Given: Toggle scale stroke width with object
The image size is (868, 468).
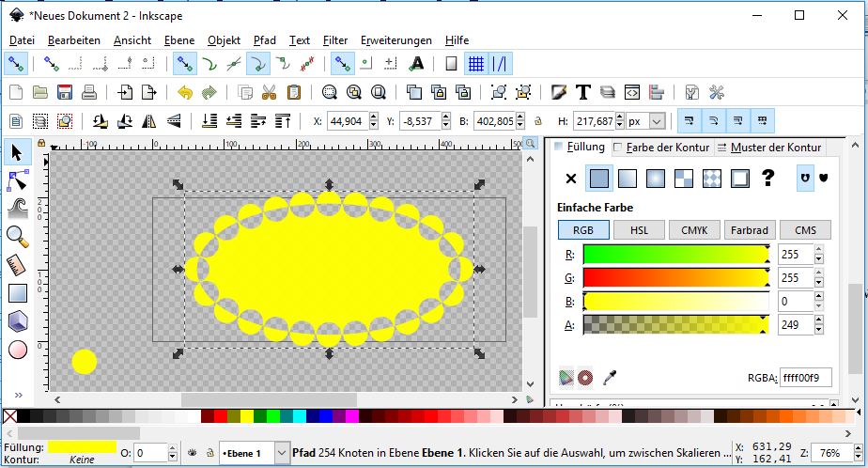Looking at the screenshot, I should tap(690, 120).
